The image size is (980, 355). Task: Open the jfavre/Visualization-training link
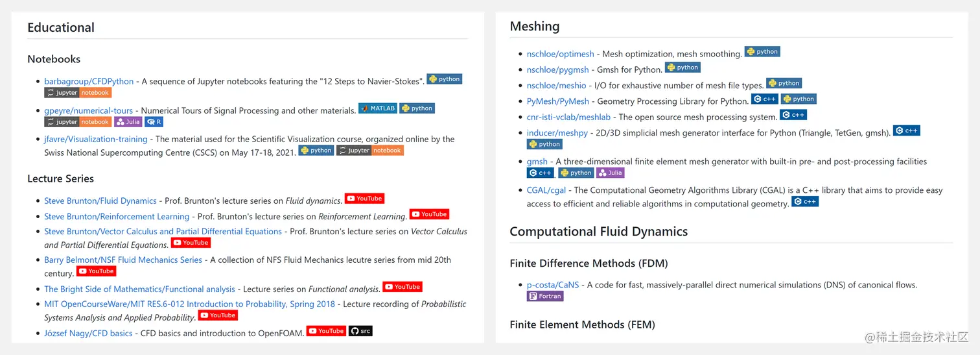96,139
